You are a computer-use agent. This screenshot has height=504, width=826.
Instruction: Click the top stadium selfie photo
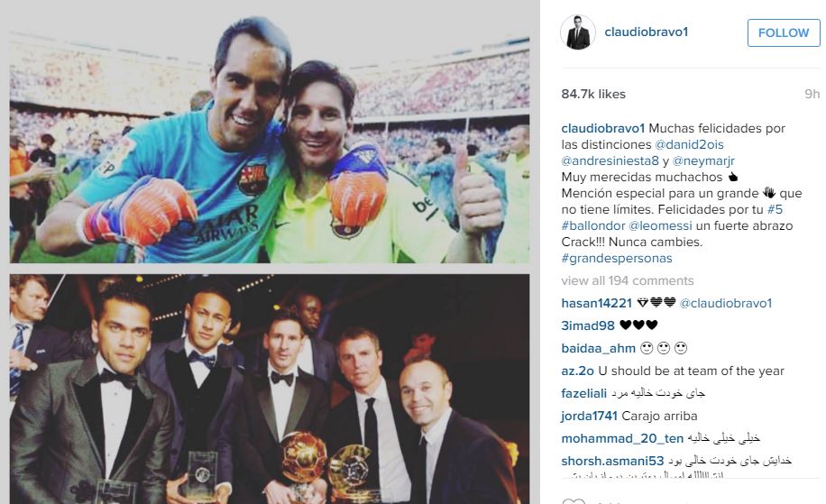pyautogui.click(x=270, y=140)
